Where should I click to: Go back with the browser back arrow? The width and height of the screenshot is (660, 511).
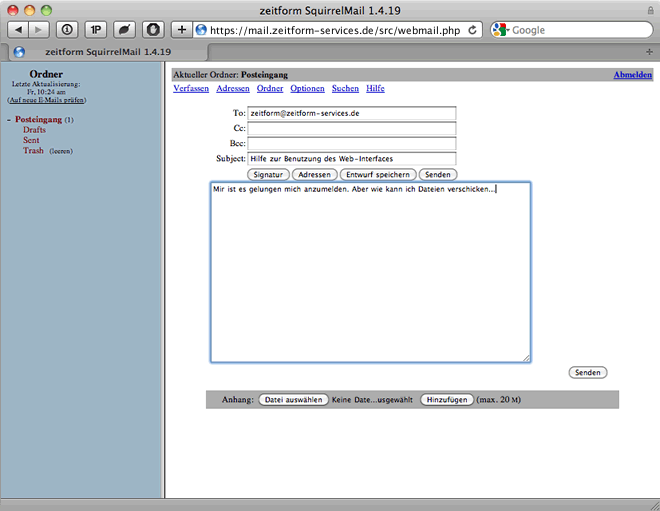coord(18,30)
